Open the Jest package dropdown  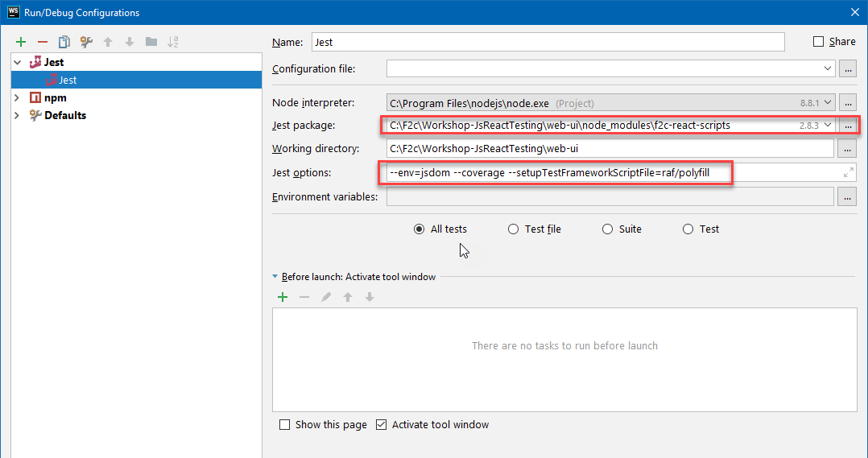(x=828, y=126)
